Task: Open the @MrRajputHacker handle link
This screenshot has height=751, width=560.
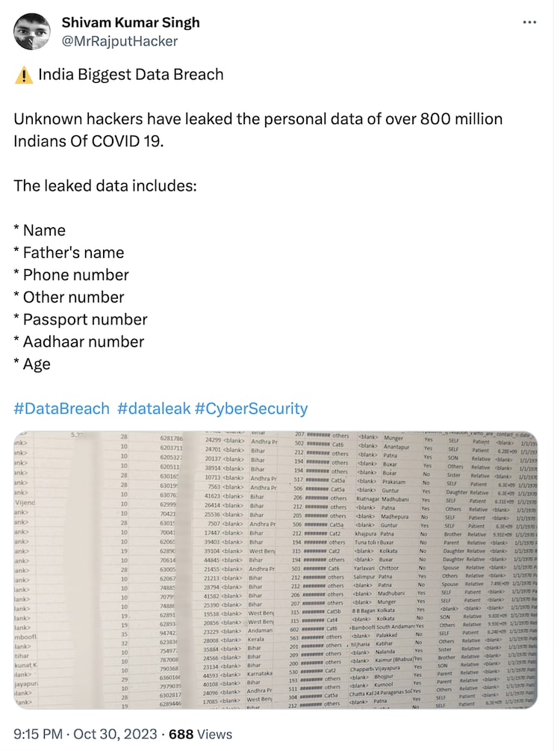Action: pyautogui.click(x=119, y=41)
